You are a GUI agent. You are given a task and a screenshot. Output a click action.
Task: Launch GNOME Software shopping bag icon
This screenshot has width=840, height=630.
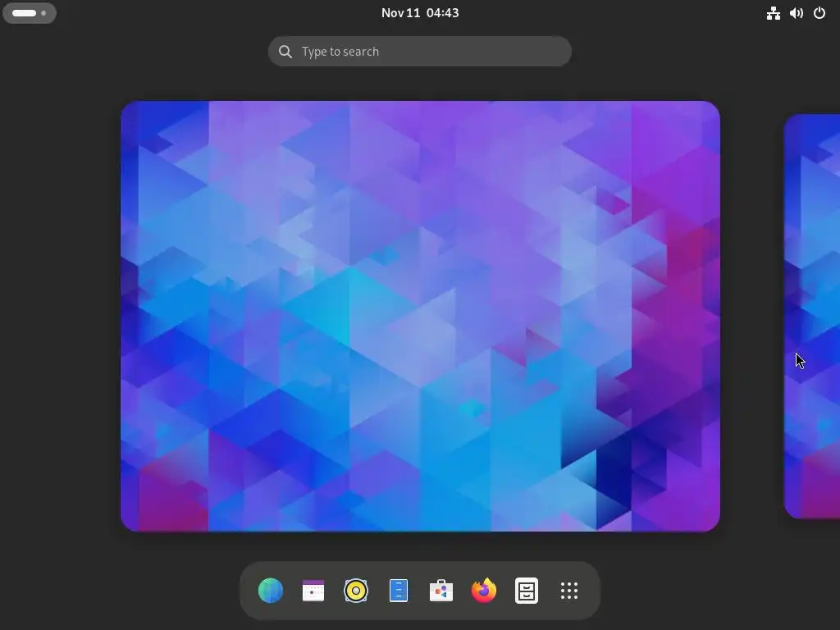click(x=441, y=591)
